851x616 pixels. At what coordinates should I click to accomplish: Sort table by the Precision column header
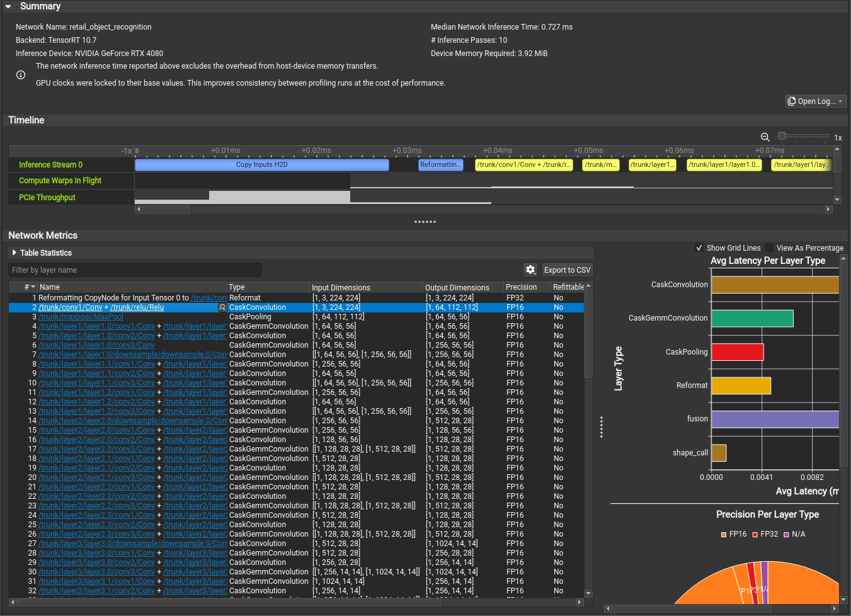click(521, 287)
